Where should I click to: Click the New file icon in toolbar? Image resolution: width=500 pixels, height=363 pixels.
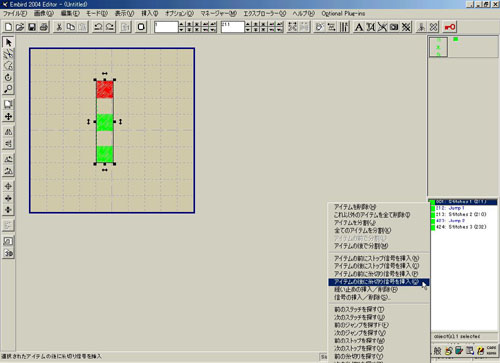[8, 27]
